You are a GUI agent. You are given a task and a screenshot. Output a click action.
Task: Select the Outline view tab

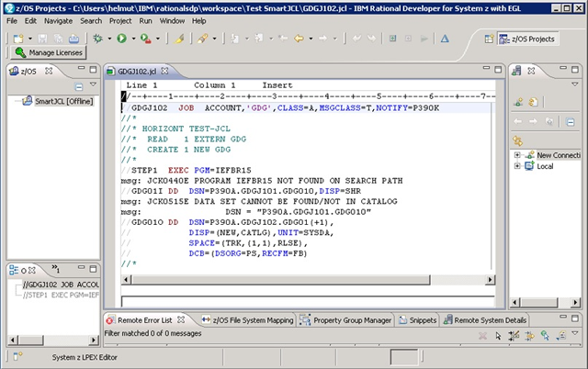pyautogui.click(x=22, y=270)
